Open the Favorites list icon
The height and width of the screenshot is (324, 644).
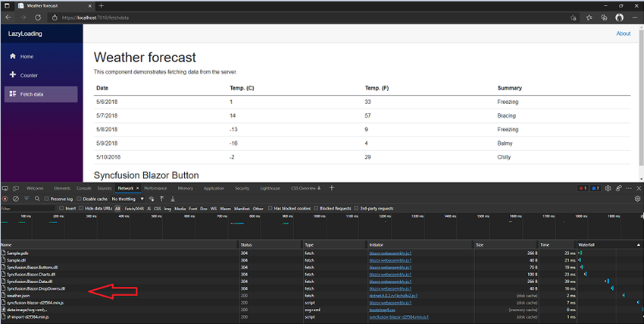coord(589,17)
